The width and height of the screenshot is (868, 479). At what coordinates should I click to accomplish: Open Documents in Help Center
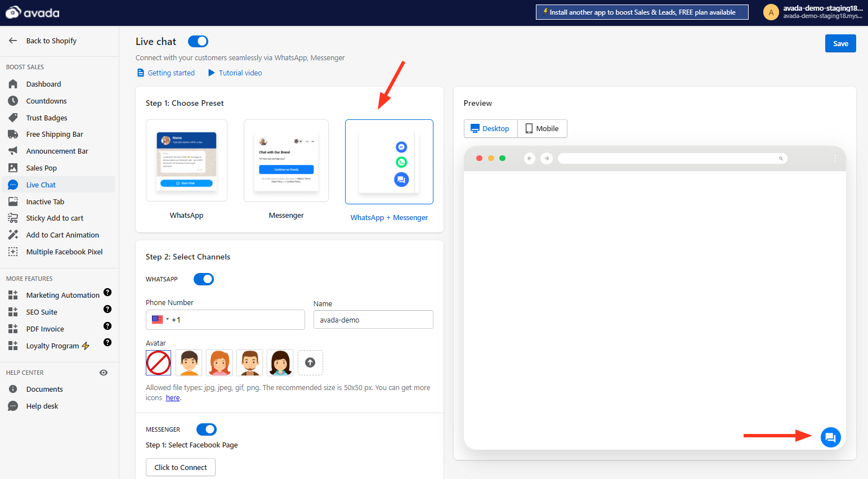[x=44, y=389]
